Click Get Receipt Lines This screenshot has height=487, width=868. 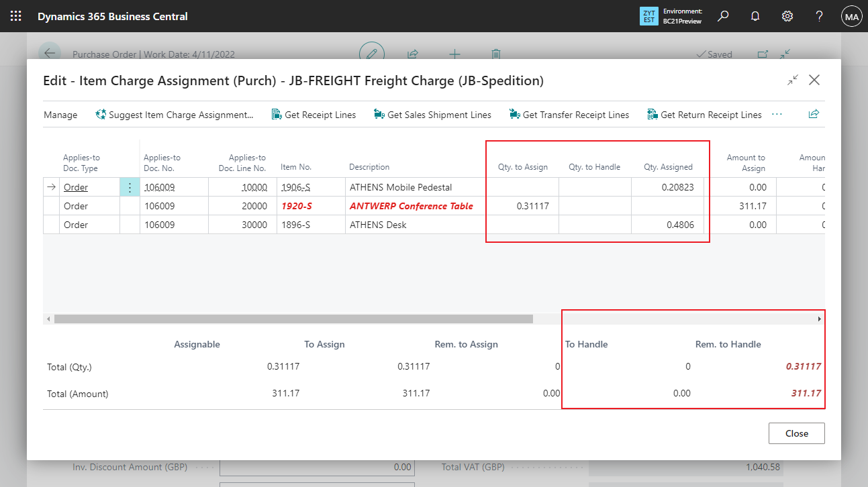pyautogui.click(x=314, y=115)
